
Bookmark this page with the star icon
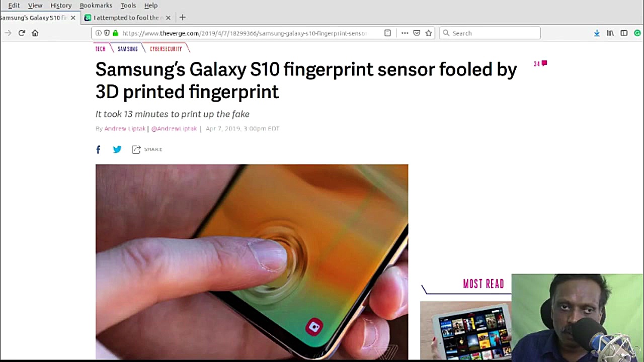click(x=429, y=33)
